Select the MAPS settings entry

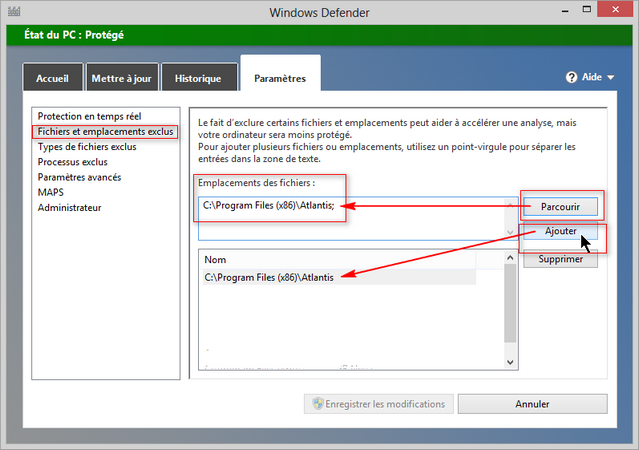pyautogui.click(x=51, y=192)
